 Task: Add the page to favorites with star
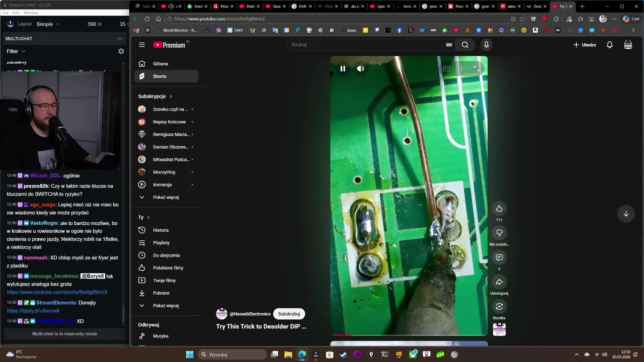point(522,19)
